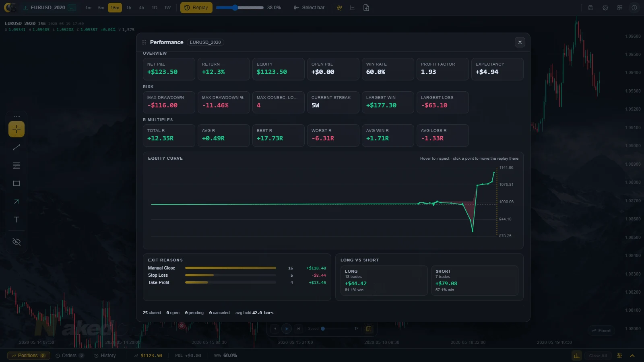This screenshot has width=644, height=362.
Task: Click the replay step back button
Action: click(x=275, y=329)
